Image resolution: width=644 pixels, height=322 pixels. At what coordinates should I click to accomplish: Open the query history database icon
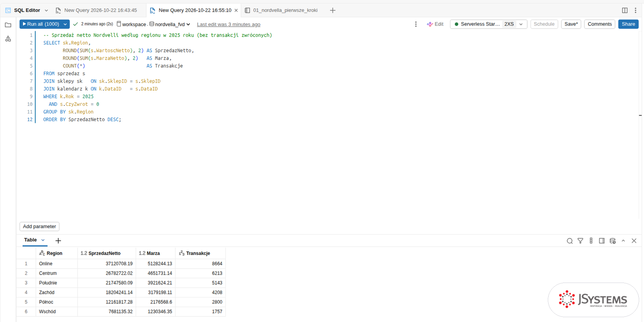point(613,241)
